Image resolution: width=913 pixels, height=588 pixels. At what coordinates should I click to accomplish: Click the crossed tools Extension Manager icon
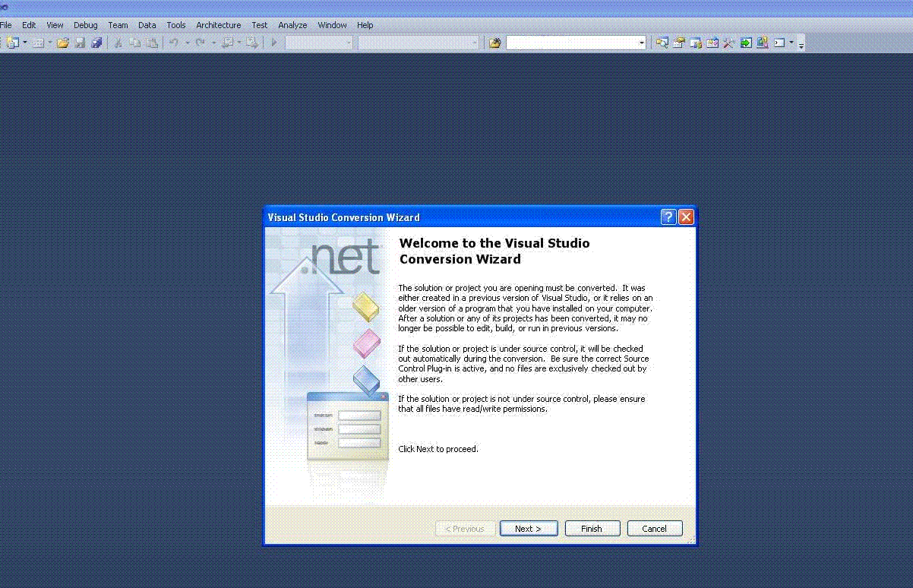729,43
